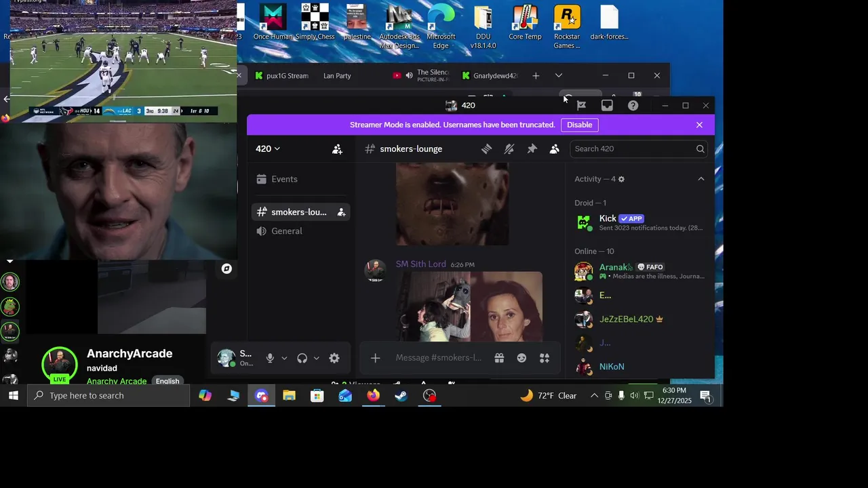Expand microphone input options chevron
The image size is (868, 488).
(x=284, y=358)
